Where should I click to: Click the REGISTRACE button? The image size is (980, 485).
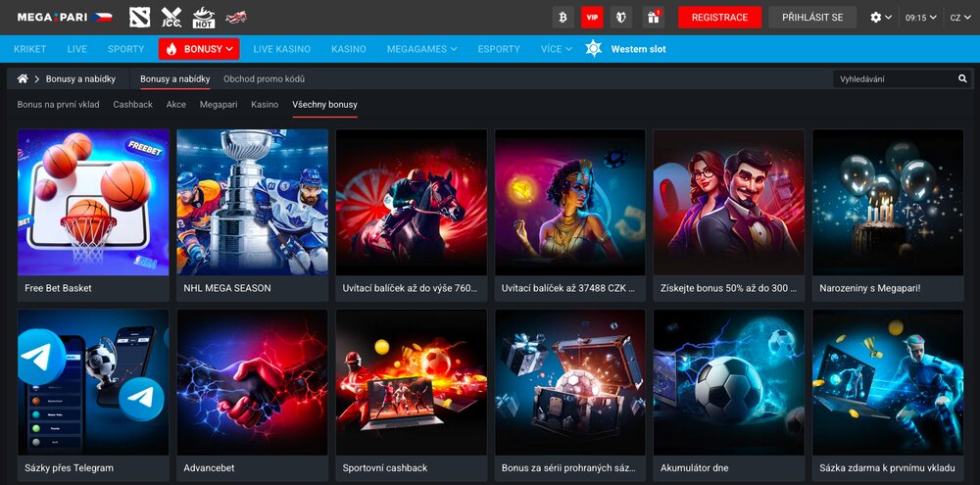(x=719, y=18)
